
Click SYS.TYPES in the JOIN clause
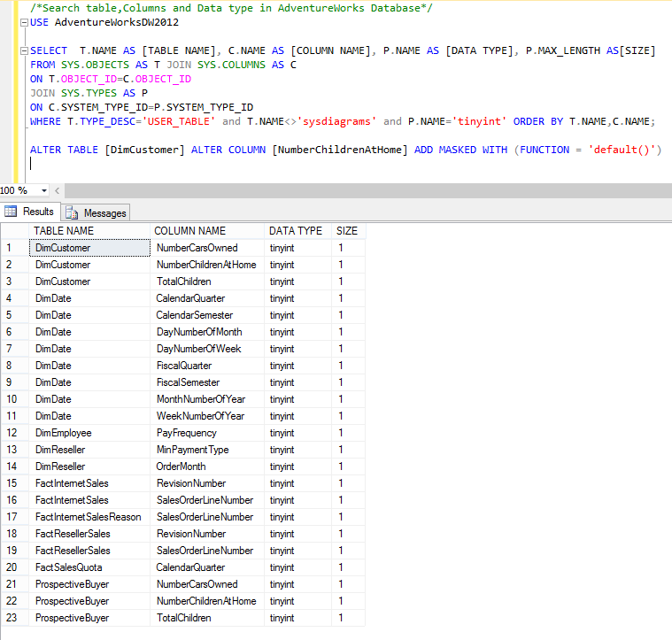pos(89,93)
